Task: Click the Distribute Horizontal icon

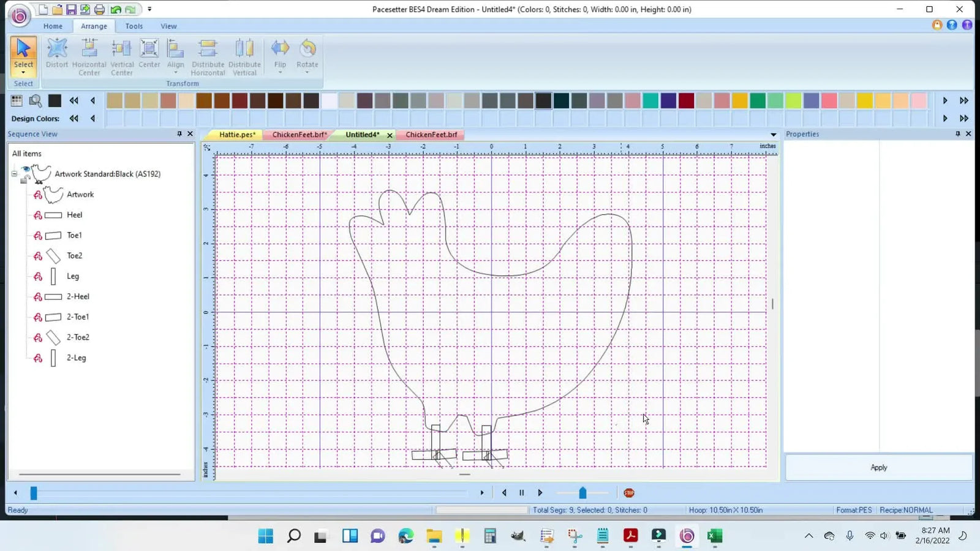Action: pyautogui.click(x=208, y=47)
